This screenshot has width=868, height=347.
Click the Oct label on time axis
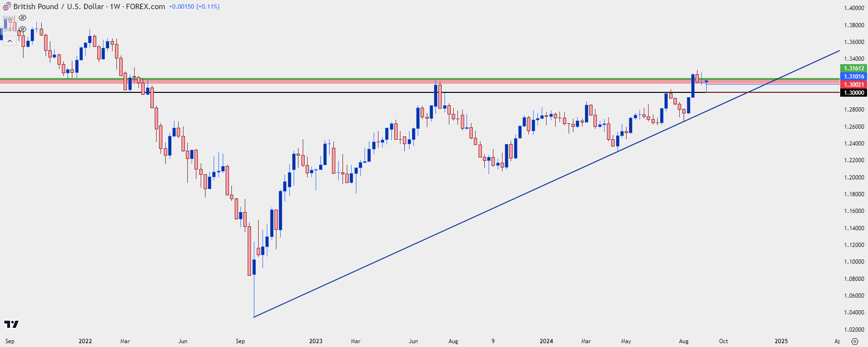tap(723, 341)
